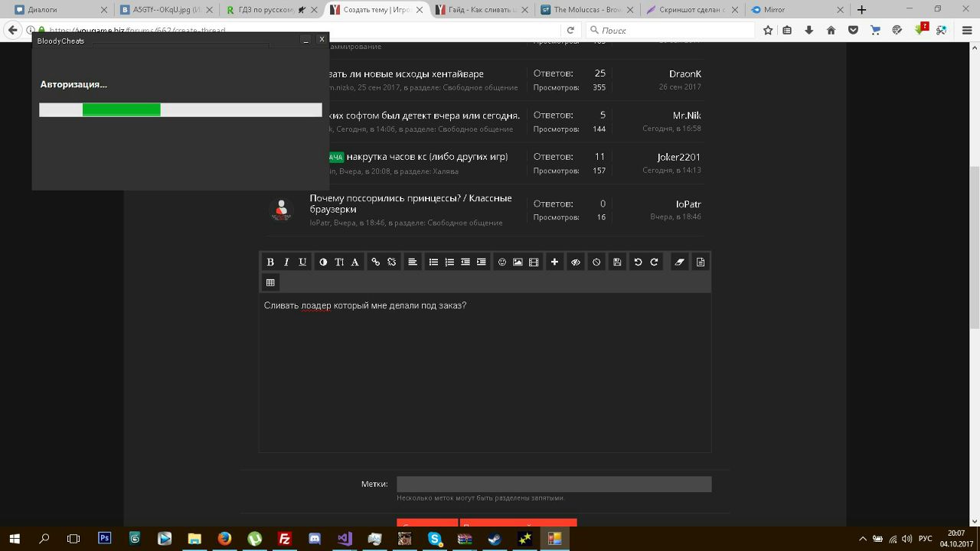Expand the text alignment options

[x=412, y=262]
